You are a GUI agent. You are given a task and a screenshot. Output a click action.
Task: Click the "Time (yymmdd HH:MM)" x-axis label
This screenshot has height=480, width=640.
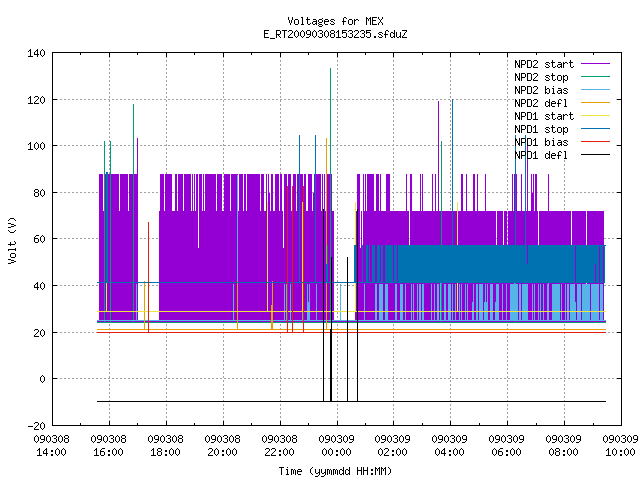point(335,471)
